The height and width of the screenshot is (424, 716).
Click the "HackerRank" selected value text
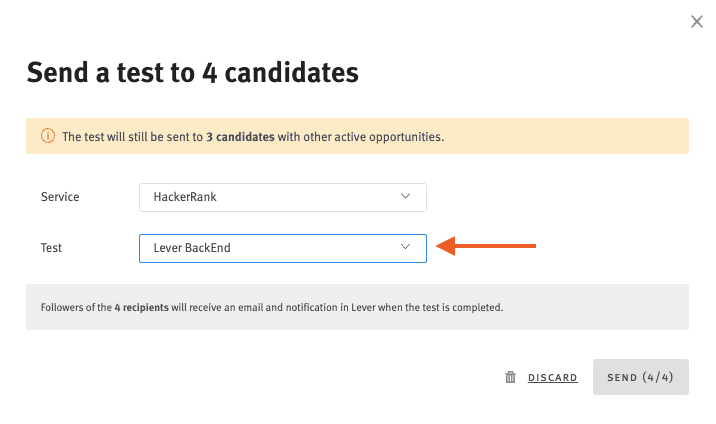pos(185,197)
